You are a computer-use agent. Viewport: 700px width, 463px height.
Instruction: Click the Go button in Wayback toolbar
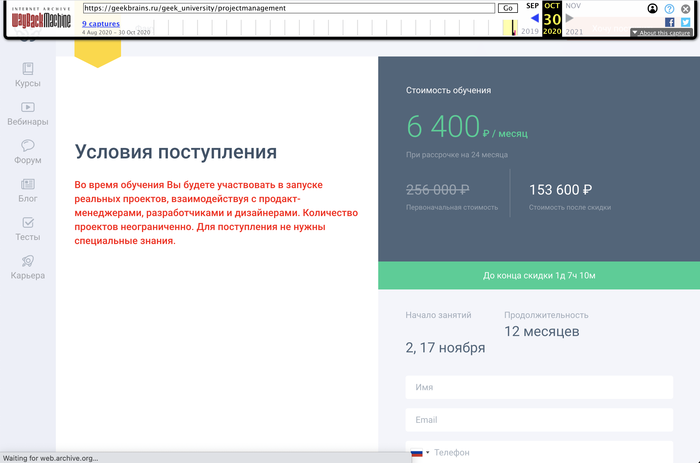click(x=508, y=8)
